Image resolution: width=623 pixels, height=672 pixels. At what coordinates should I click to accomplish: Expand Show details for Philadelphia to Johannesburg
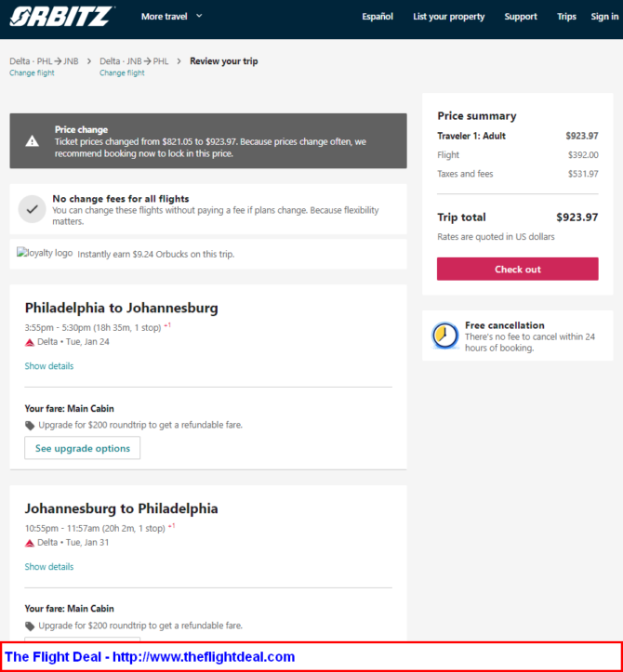pos(49,366)
